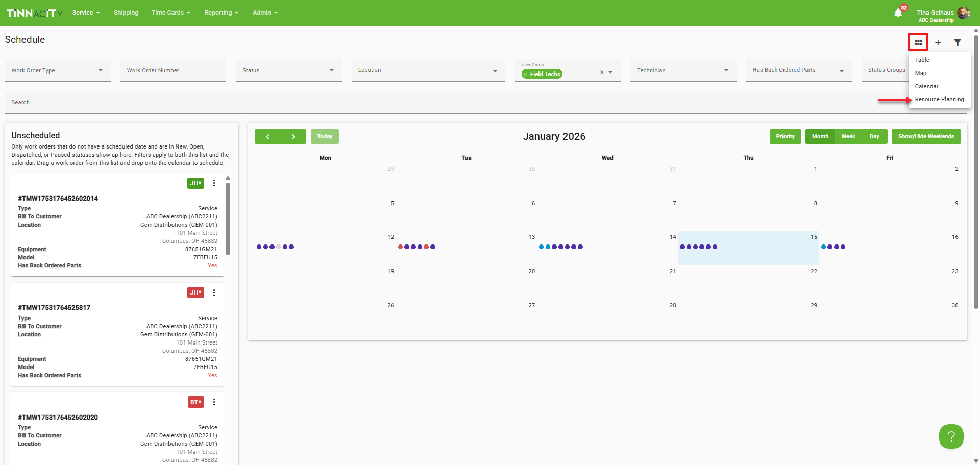Open the Shipping page
Screen dimensions: 980x465
click(x=126, y=13)
